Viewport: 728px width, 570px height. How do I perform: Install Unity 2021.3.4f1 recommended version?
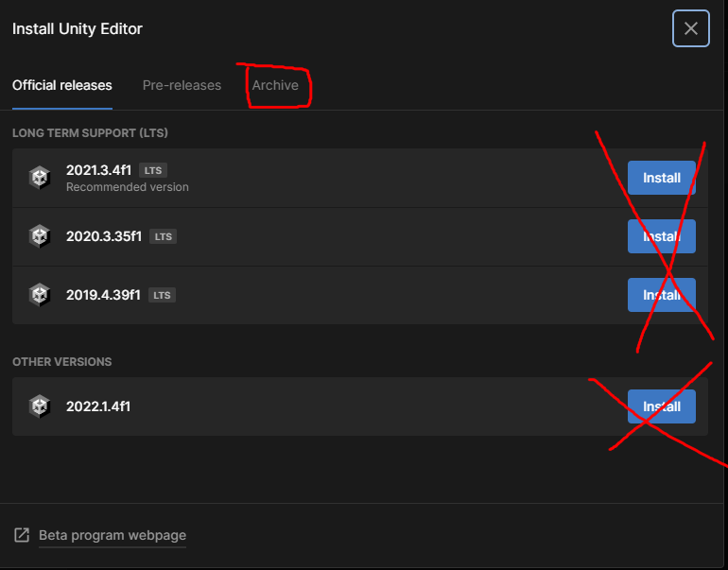(662, 178)
